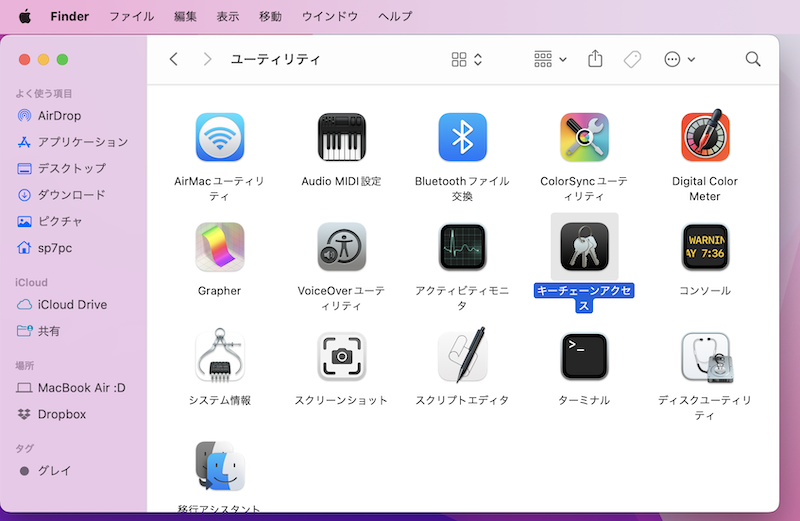
Task: Select the Digital Color Meter icon
Action: pyautogui.click(x=705, y=137)
